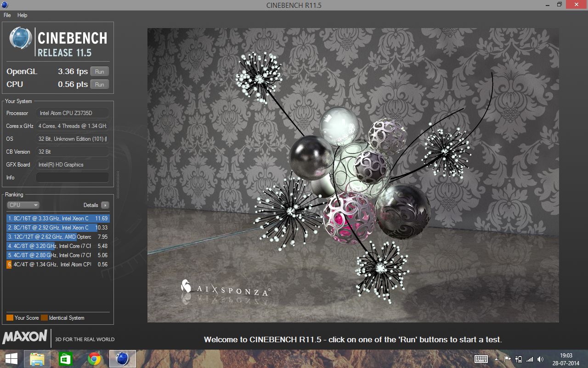Expand ranking Details arrow button
Viewport: 588px width, 368px height.
[x=105, y=205]
